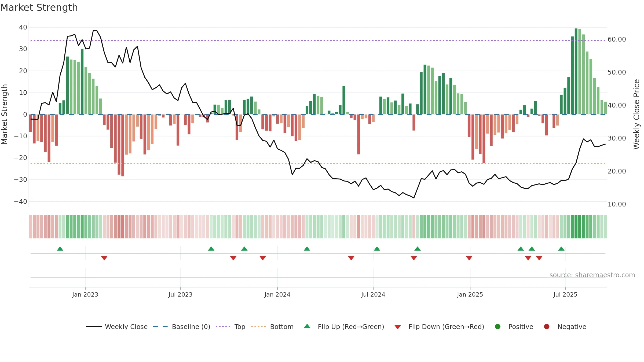Click the Jan 2023 axis label
This screenshot has width=644, height=362.
(85, 294)
